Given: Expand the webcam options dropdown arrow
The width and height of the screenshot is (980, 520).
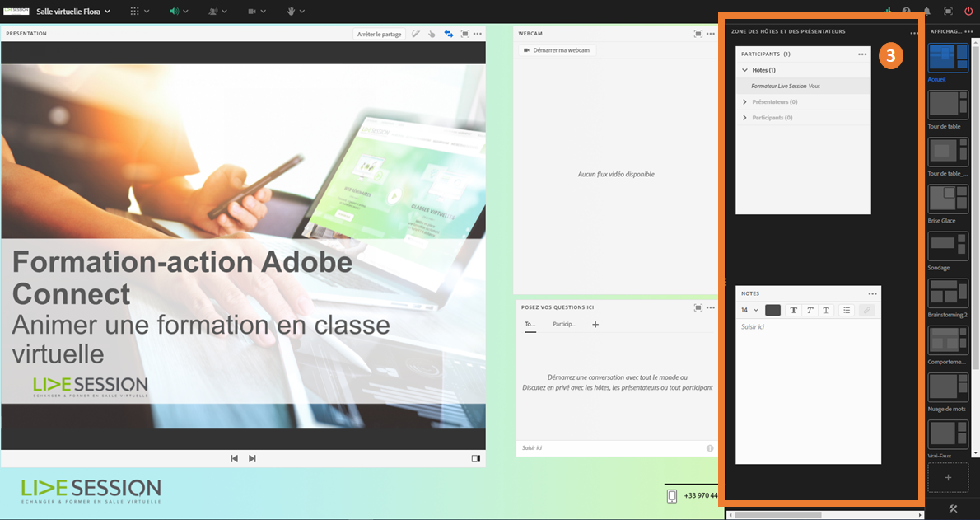Looking at the screenshot, I should (x=264, y=12).
